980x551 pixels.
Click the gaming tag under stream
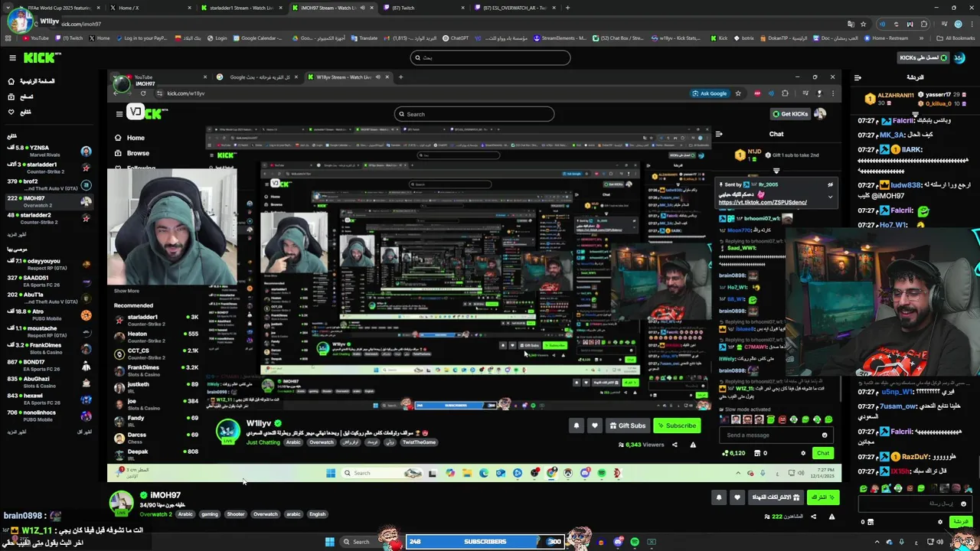point(210,514)
